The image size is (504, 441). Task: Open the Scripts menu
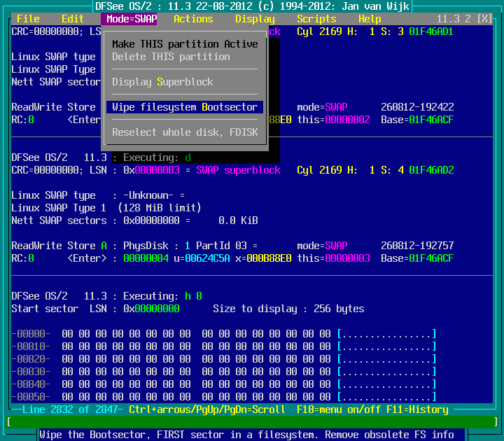click(x=316, y=19)
